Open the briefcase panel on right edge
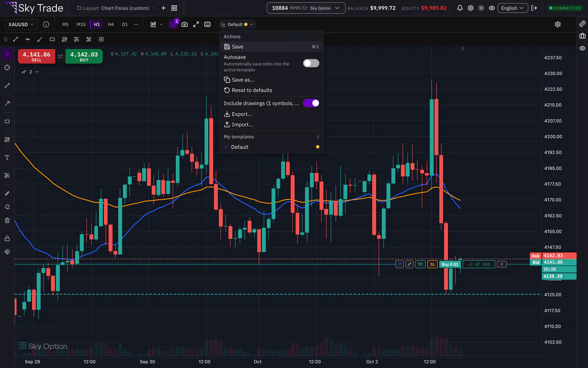 [582, 36]
